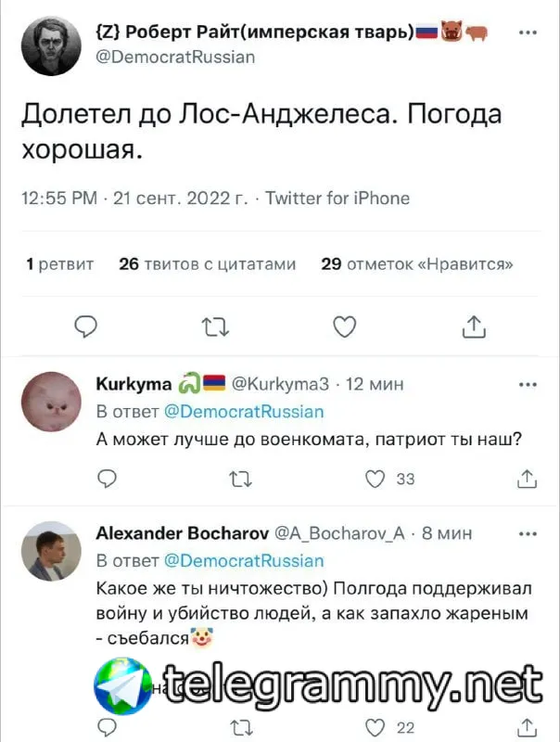Open the 1 retweet list
Viewport: 560px width, 742px height.
coord(59,263)
